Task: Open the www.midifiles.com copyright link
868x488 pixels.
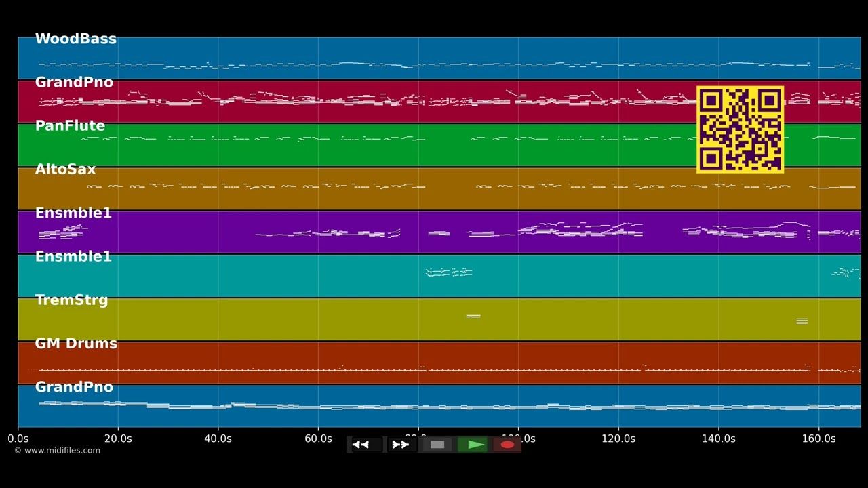Action: pyautogui.click(x=57, y=451)
